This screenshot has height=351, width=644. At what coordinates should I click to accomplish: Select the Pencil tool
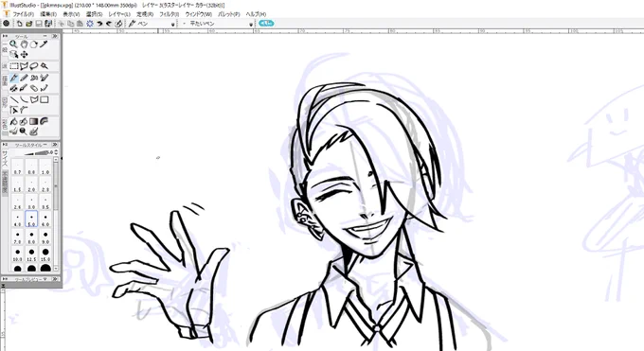(x=24, y=78)
